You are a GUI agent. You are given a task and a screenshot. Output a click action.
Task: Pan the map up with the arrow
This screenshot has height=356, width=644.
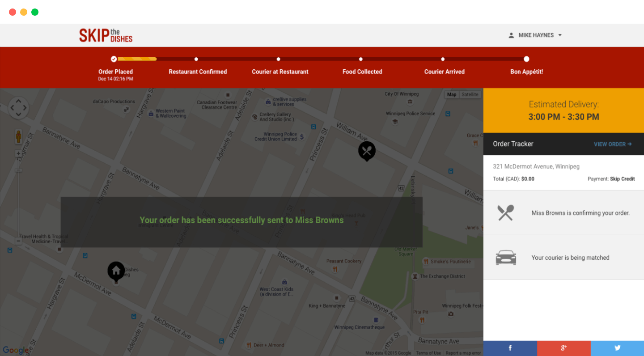click(x=18, y=101)
